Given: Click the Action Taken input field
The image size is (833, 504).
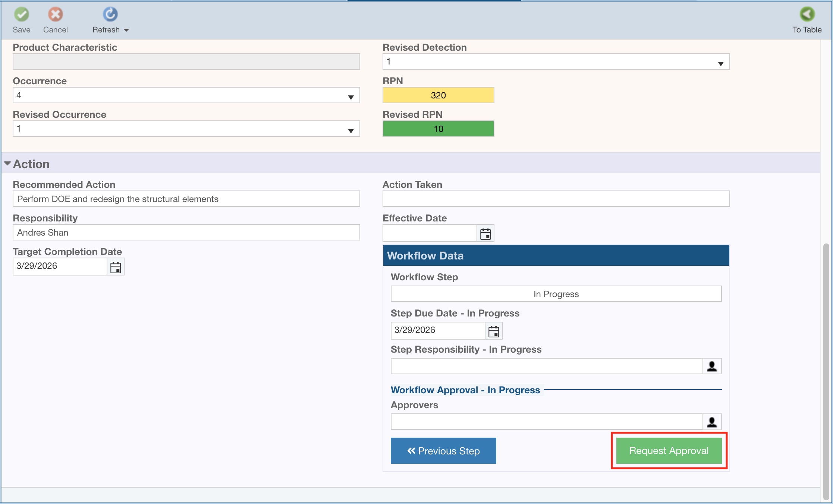Looking at the screenshot, I should (x=556, y=199).
